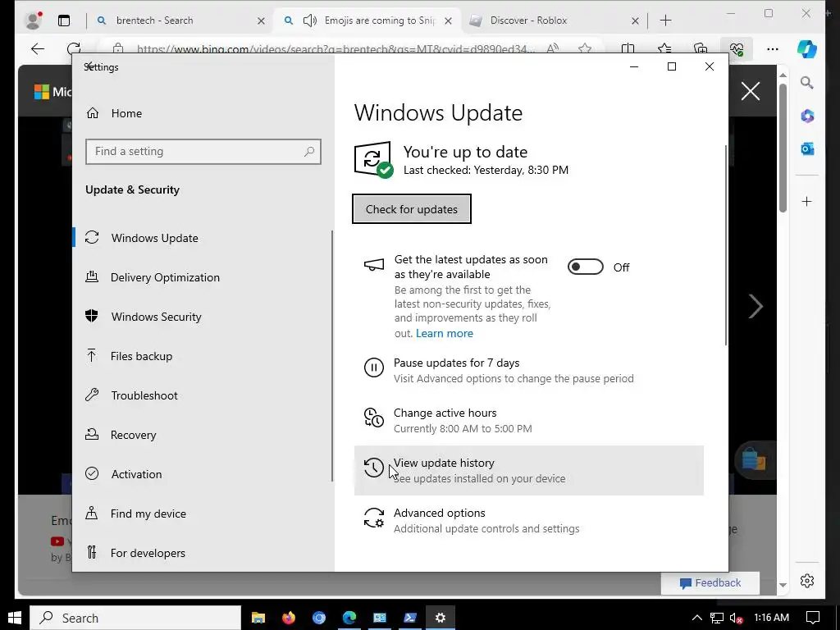Screen dimensions: 840x630
Task: Click the Settings back arrow
Action: (x=90, y=66)
